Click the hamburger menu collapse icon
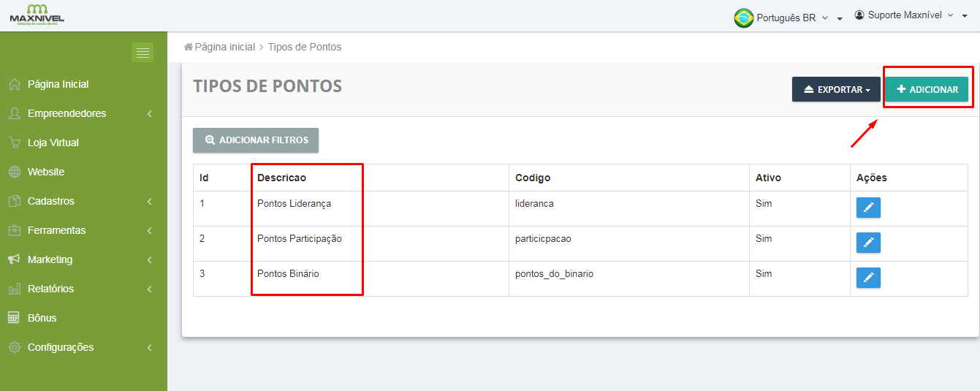The image size is (980, 391). coord(143,53)
